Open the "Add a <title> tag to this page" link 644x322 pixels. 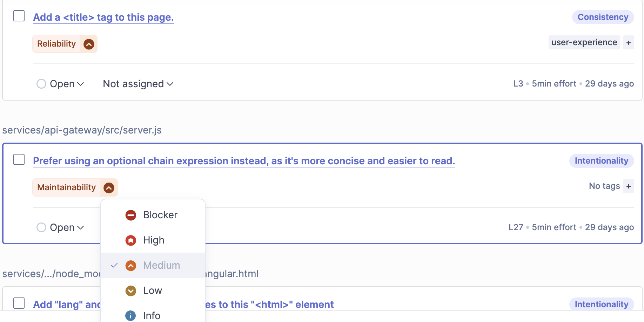103,18
